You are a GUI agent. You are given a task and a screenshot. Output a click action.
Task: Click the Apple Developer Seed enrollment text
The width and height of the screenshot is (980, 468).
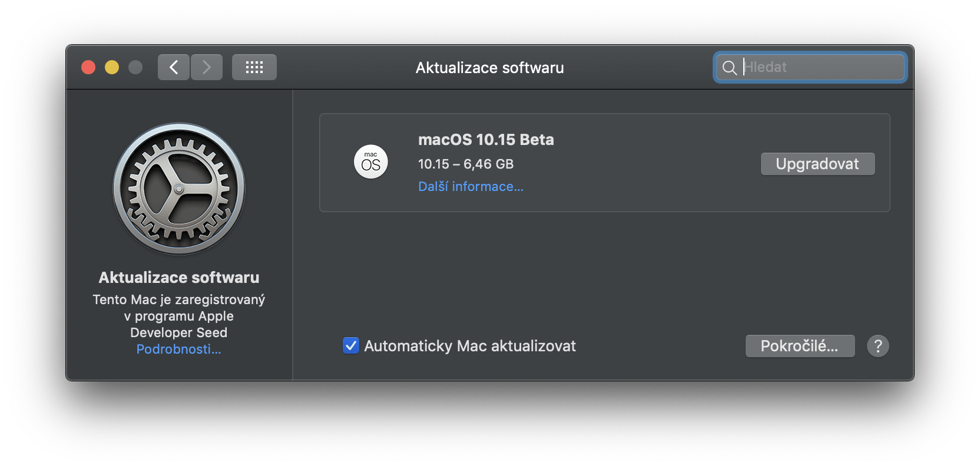[178, 316]
